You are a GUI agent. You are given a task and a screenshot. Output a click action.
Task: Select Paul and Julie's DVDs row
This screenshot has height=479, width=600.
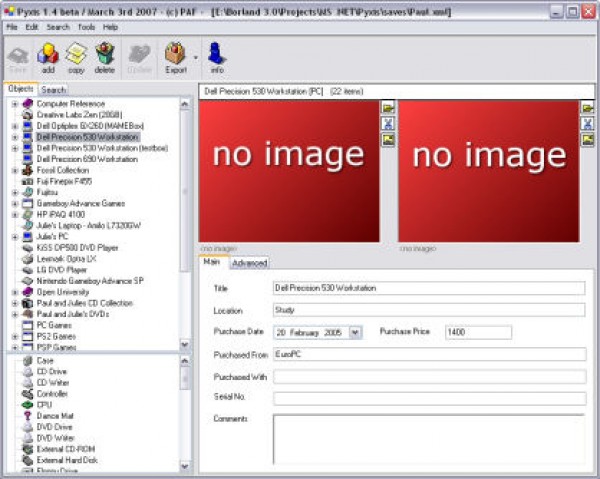pyautogui.click(x=73, y=314)
